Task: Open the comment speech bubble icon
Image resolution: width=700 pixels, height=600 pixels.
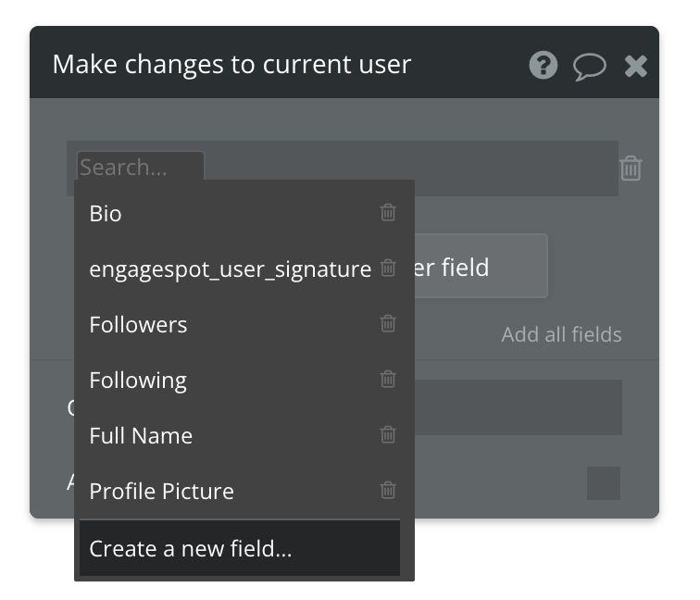Action: click(x=589, y=67)
